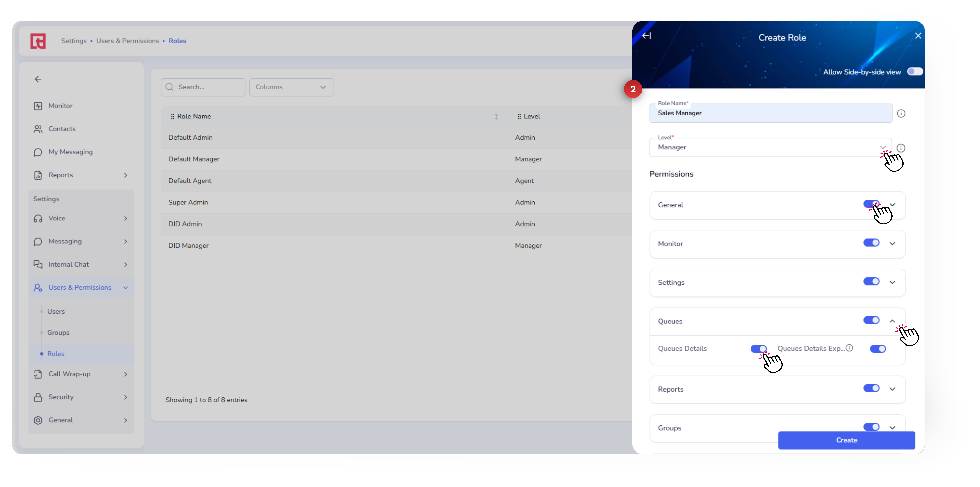Open the Users submenu item
The image size is (980, 487).
click(x=56, y=311)
